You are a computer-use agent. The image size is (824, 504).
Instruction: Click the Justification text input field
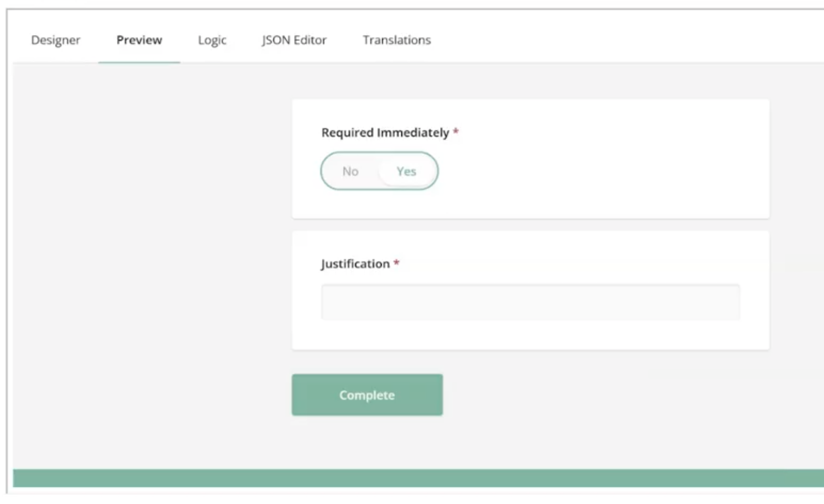point(530,302)
